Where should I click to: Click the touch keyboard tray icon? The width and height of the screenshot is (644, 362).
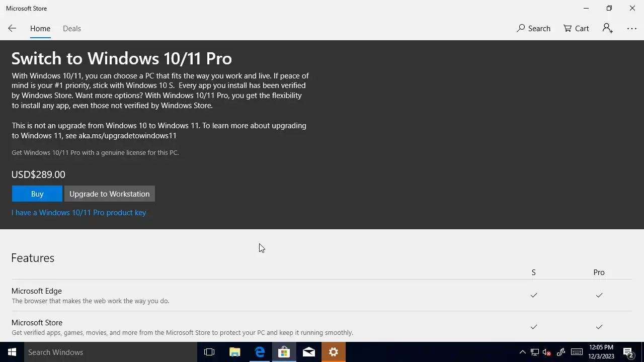point(577,352)
